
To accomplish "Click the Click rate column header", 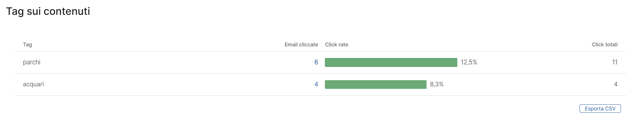I will click(336, 44).
